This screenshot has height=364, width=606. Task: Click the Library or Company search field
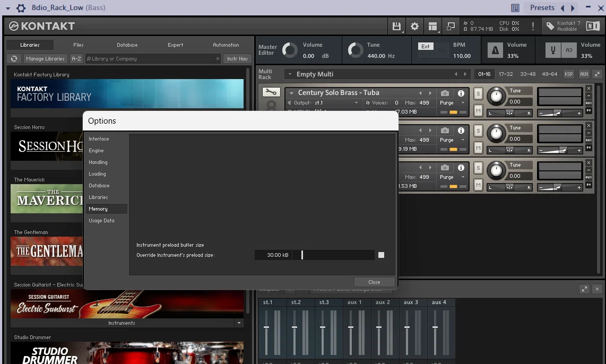tap(153, 59)
